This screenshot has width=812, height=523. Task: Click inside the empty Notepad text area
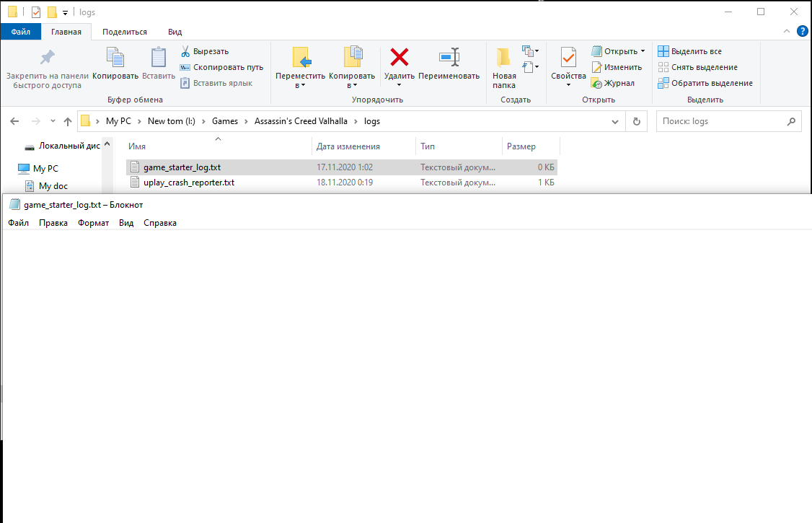[407, 375]
